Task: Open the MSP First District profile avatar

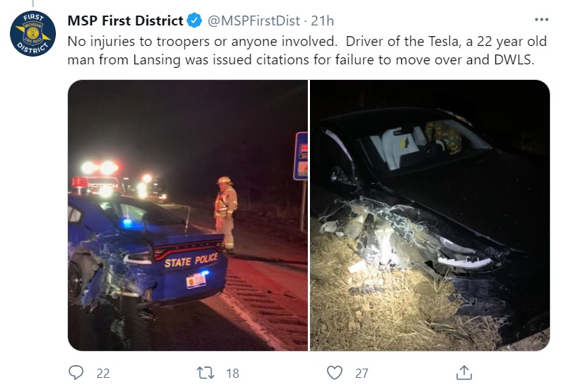Action: [33, 35]
